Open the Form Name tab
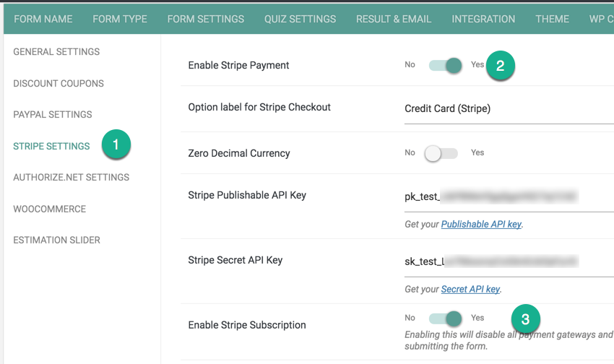This screenshot has height=364, width=614. point(43,19)
